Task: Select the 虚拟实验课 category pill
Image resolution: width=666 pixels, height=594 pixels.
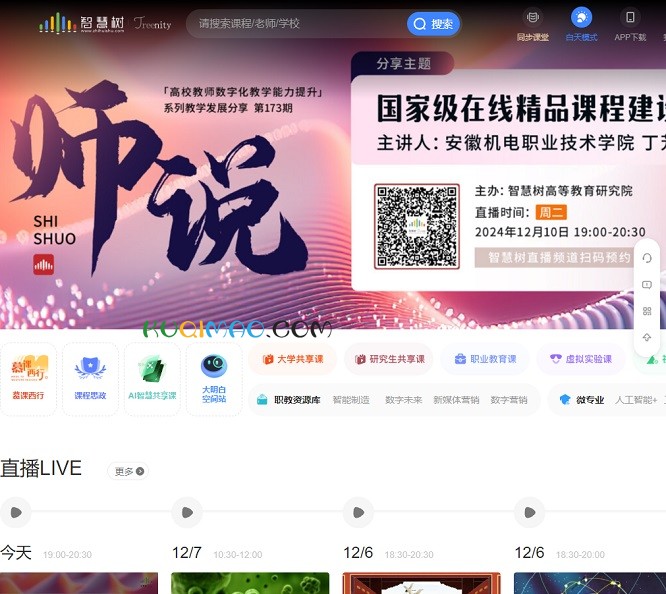Action: tap(581, 359)
